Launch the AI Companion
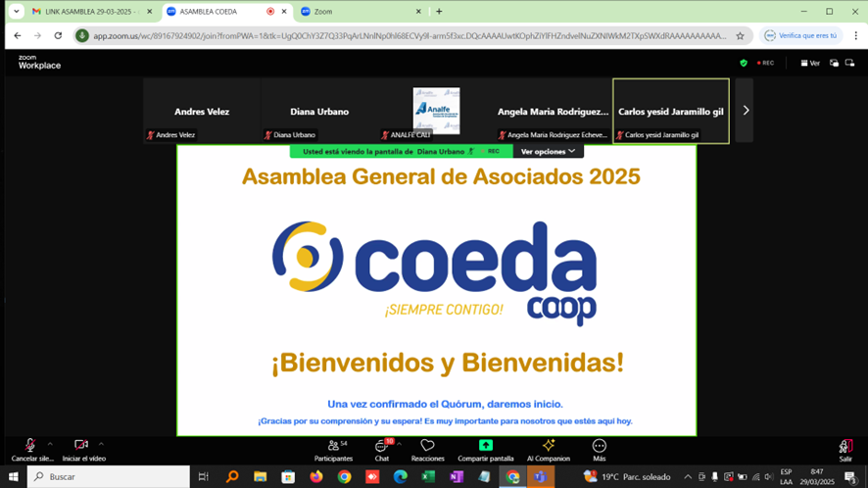Viewport: 868px width, 488px height. click(548, 446)
